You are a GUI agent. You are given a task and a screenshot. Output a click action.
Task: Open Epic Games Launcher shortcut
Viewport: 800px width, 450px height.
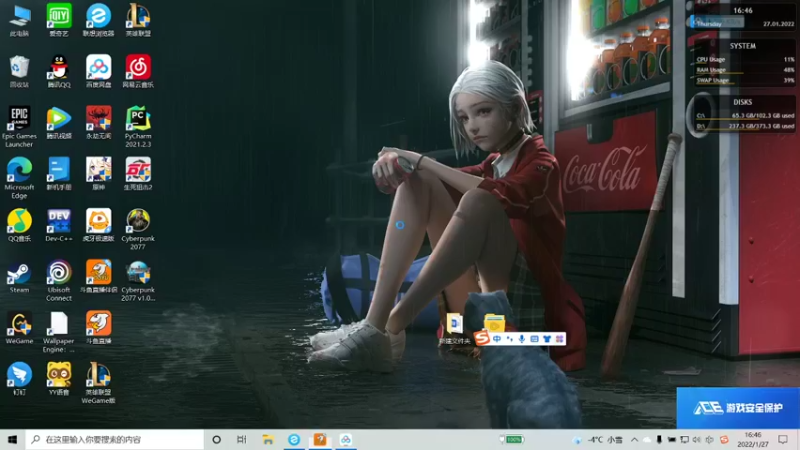pyautogui.click(x=19, y=127)
